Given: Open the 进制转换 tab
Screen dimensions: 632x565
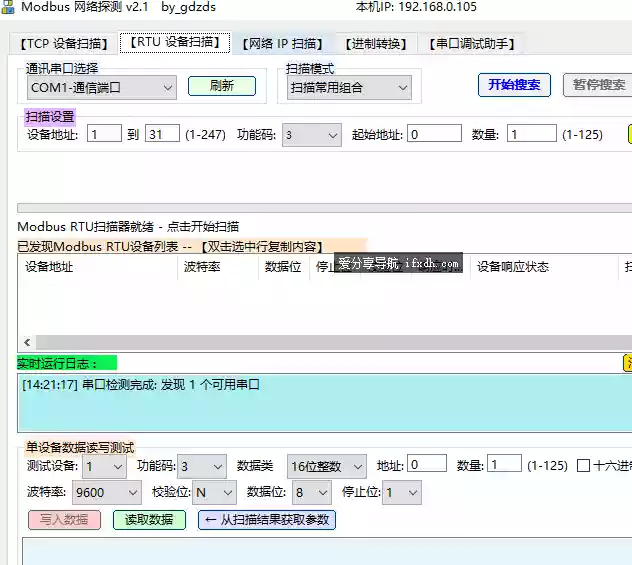Looking at the screenshot, I should pos(376,44).
